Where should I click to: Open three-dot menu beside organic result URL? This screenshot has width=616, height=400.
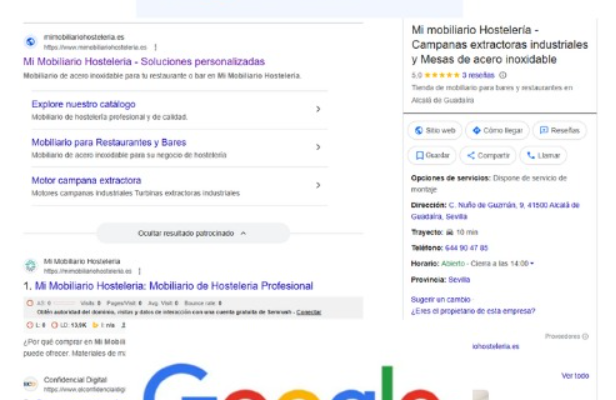coord(139,271)
